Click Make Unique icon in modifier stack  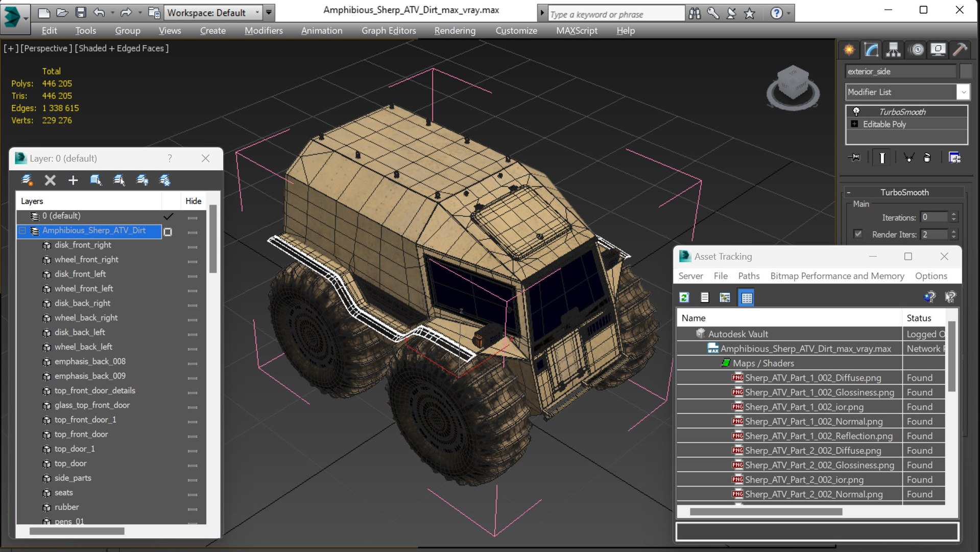[x=909, y=157]
